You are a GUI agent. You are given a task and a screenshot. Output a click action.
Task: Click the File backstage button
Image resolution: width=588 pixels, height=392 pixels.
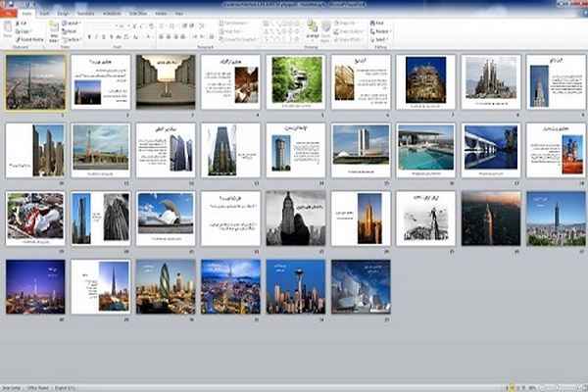(10, 14)
